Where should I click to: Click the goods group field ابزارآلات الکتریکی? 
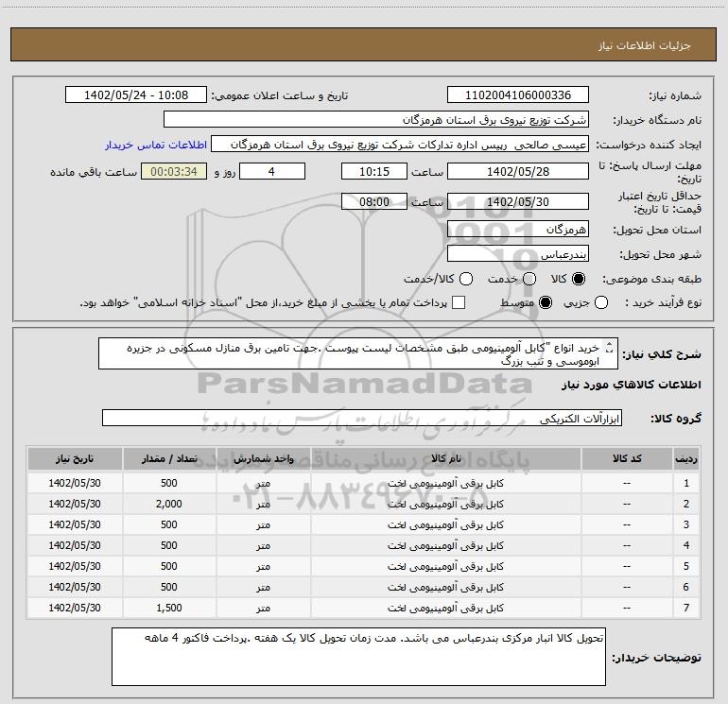click(362, 418)
